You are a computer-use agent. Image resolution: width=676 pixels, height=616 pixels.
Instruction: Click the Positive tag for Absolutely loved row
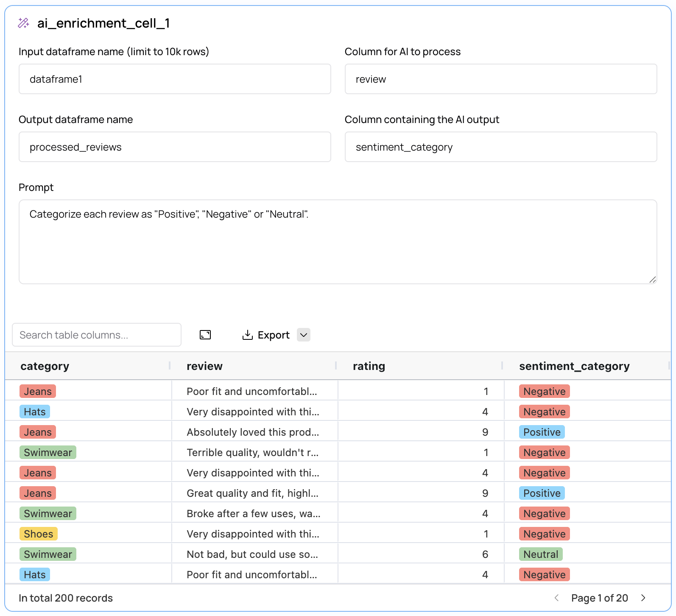542,432
